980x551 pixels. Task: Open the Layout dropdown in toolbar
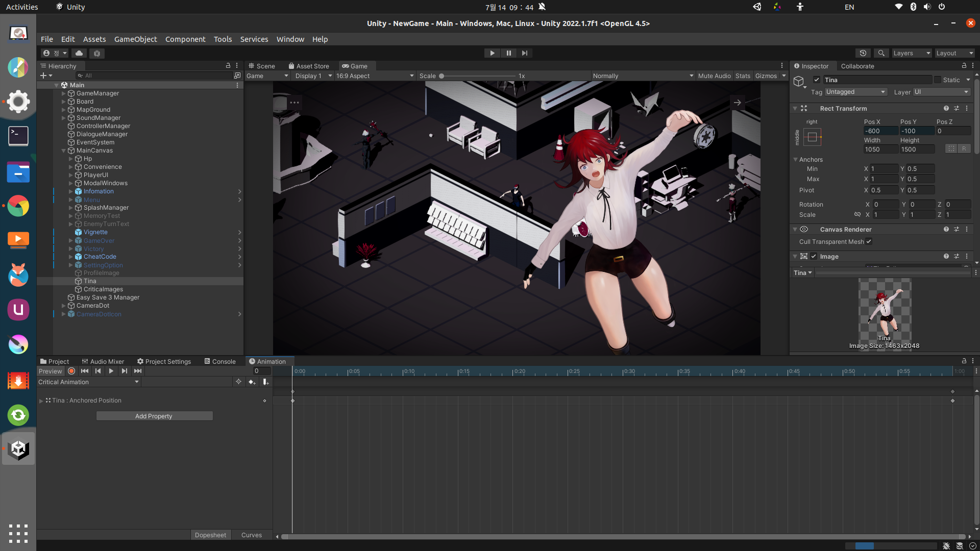pos(954,53)
